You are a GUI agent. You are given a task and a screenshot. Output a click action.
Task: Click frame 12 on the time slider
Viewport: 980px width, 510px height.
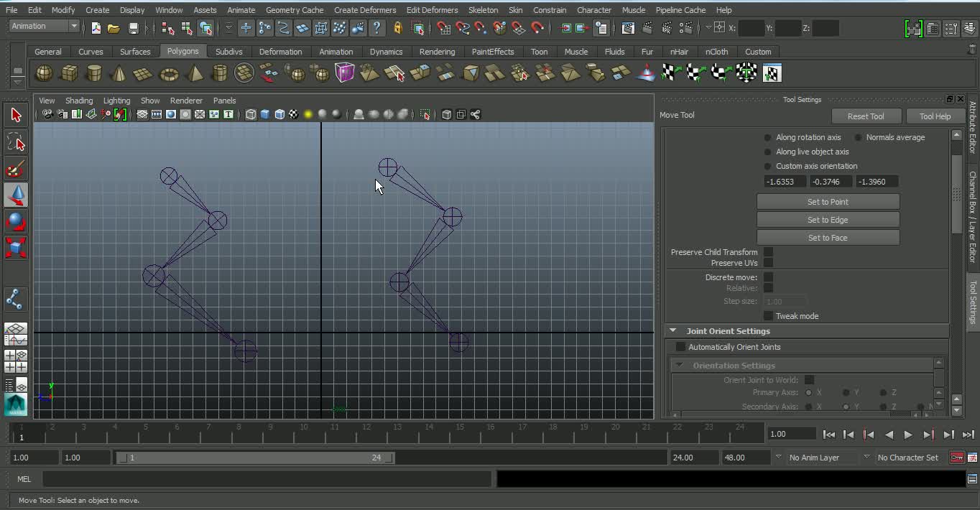click(366, 432)
